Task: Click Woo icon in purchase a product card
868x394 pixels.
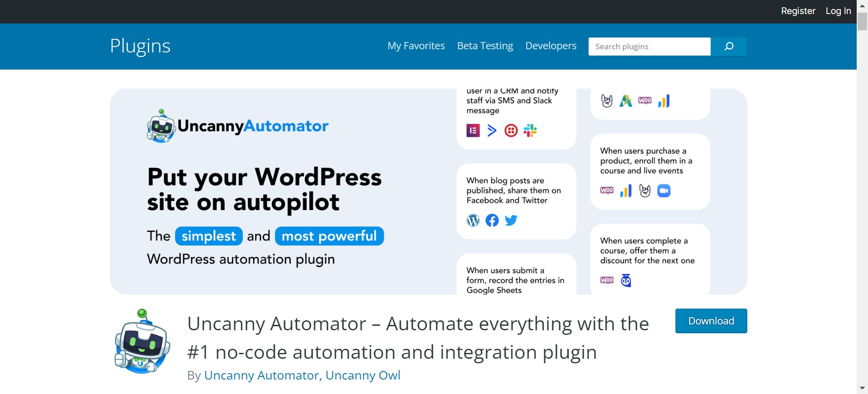Action: coord(607,191)
